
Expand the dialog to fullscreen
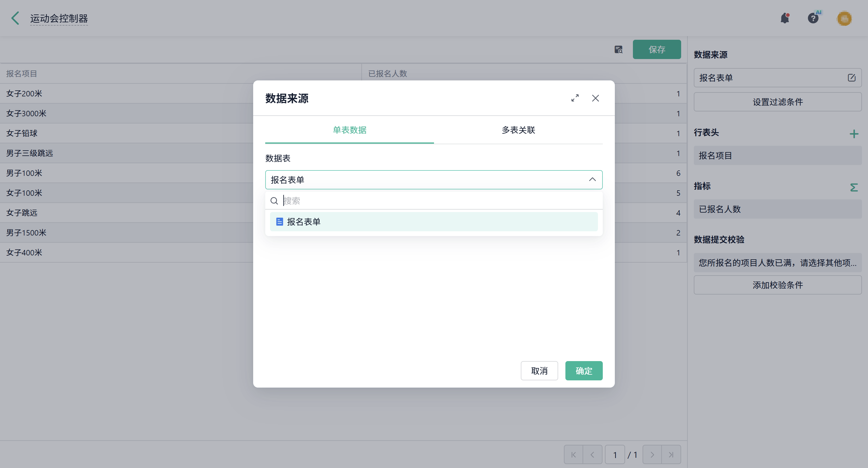pyautogui.click(x=575, y=98)
